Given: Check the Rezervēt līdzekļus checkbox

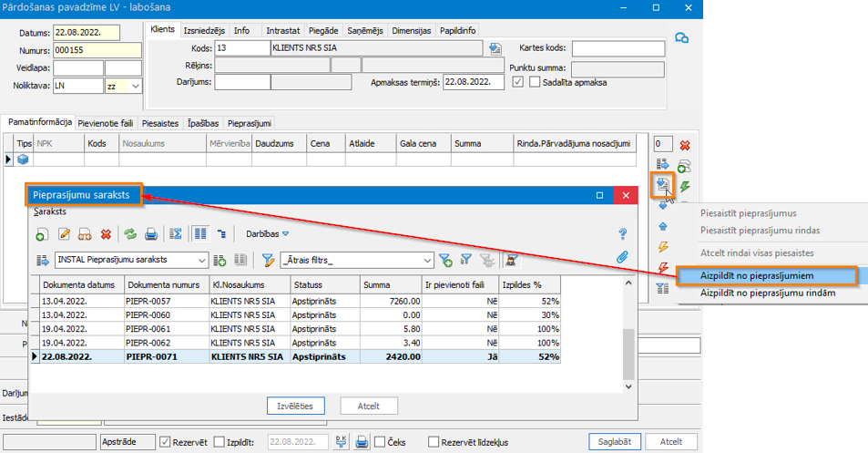Looking at the screenshot, I should (434, 442).
